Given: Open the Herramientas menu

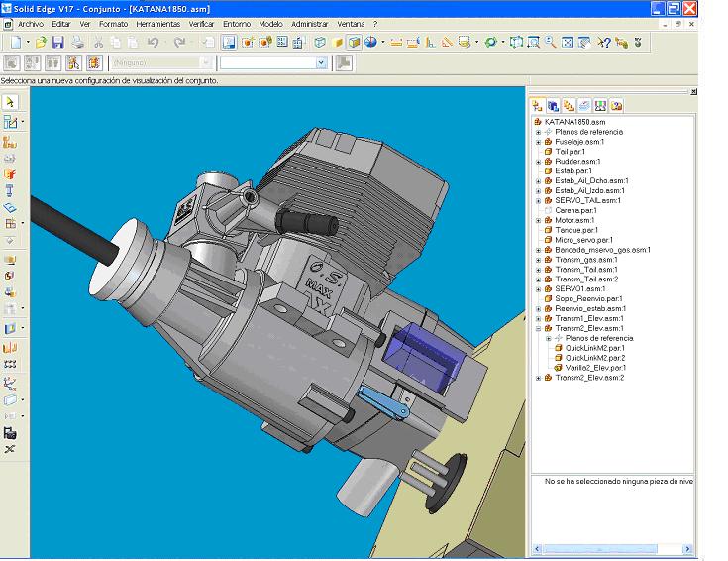Looking at the screenshot, I should pos(158,24).
